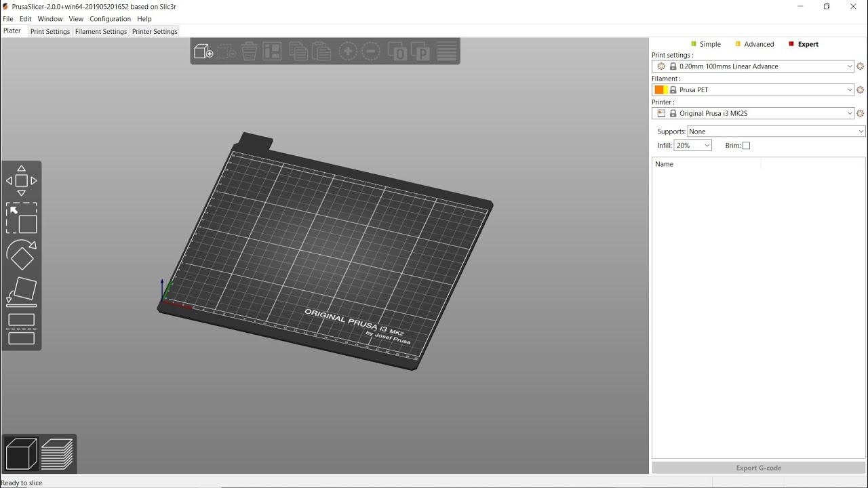This screenshot has height=488, width=868.
Task: Click the Add object cube icon
Action: (x=203, y=52)
